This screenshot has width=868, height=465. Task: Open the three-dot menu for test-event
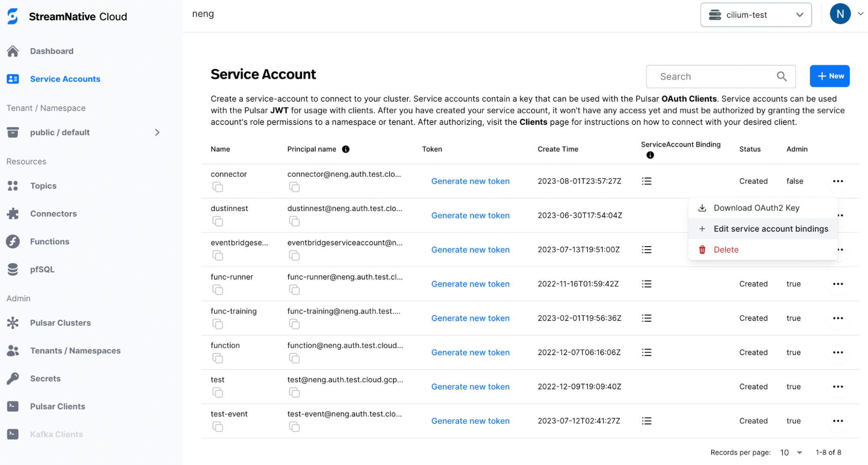point(838,421)
